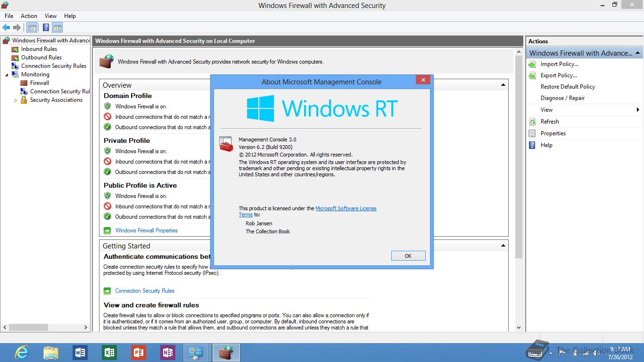Screen dimensions: 644x362
Task: Expand the Security Associations node arrow
Action: [x=16, y=100]
